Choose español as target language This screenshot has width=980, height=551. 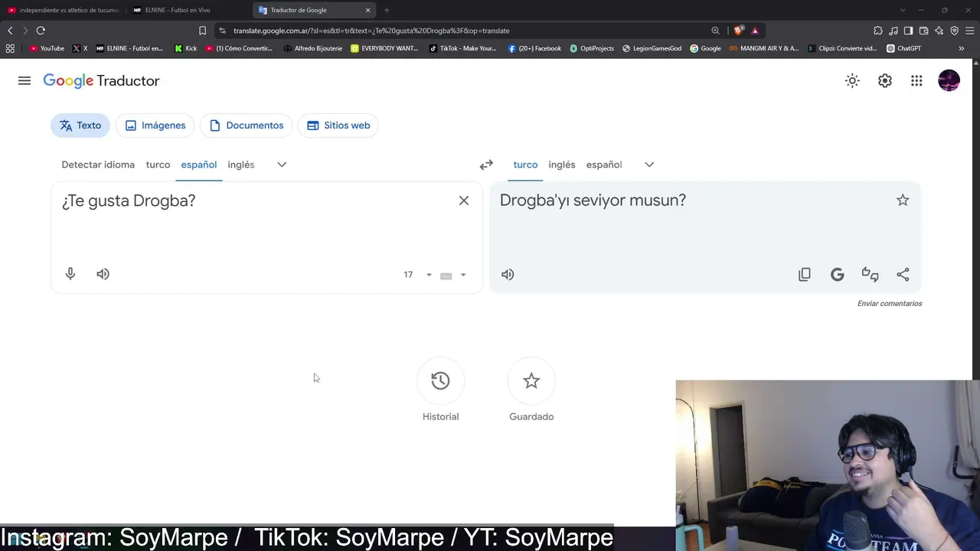(604, 165)
